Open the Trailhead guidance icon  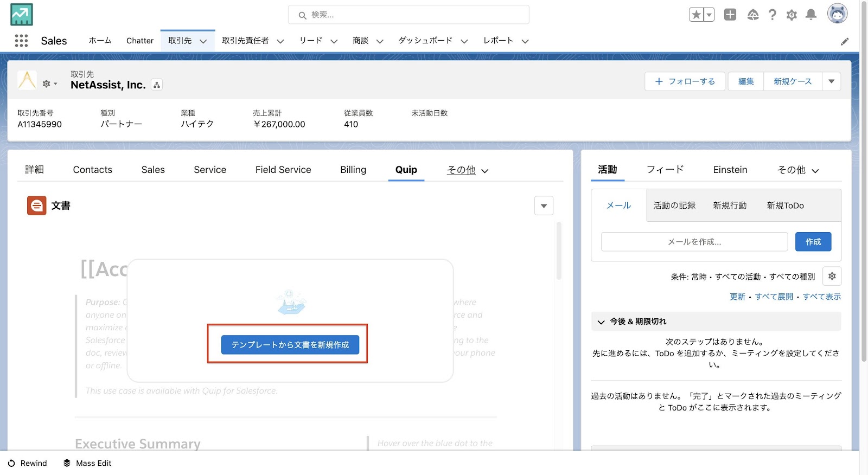753,15
